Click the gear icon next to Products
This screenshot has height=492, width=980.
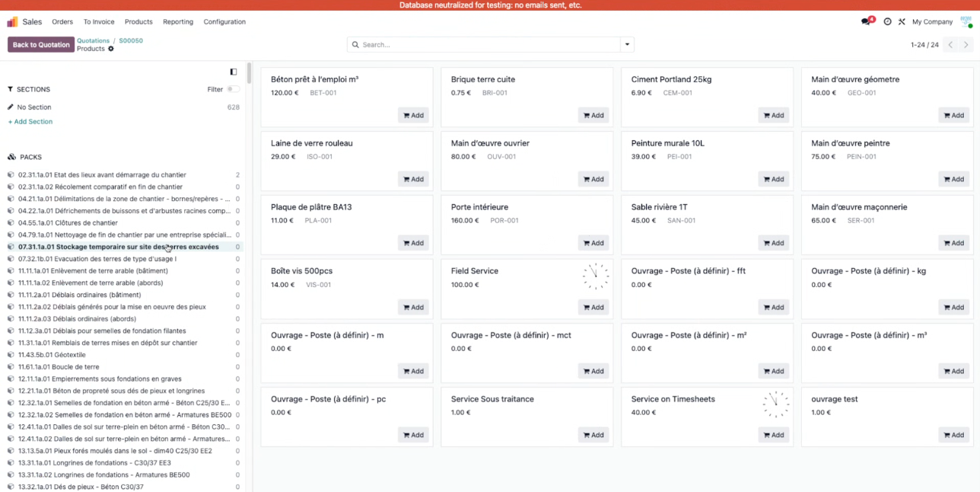point(111,49)
